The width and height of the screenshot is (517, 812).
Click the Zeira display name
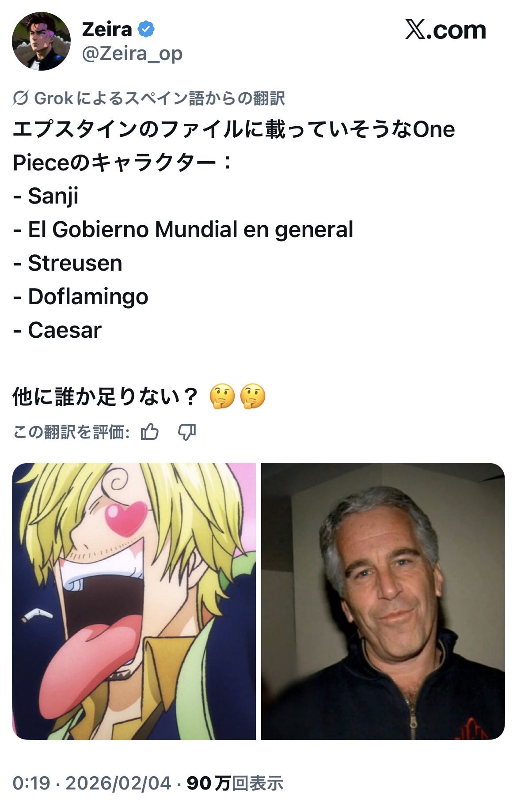[x=107, y=30]
